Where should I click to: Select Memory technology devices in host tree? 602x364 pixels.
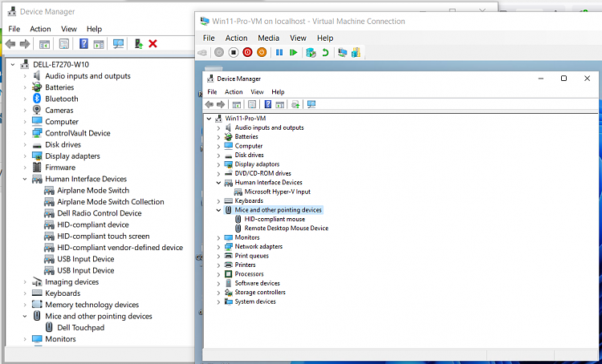click(x=92, y=305)
